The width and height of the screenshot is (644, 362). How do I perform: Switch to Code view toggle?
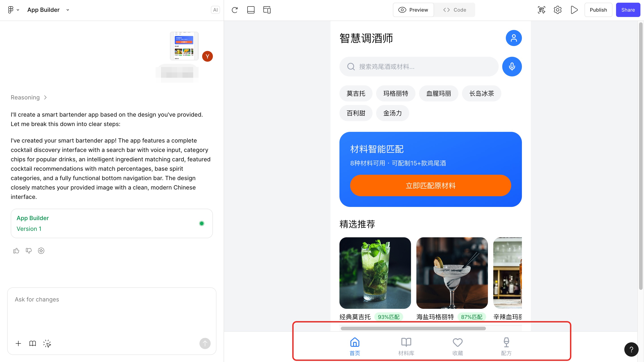coord(454,10)
